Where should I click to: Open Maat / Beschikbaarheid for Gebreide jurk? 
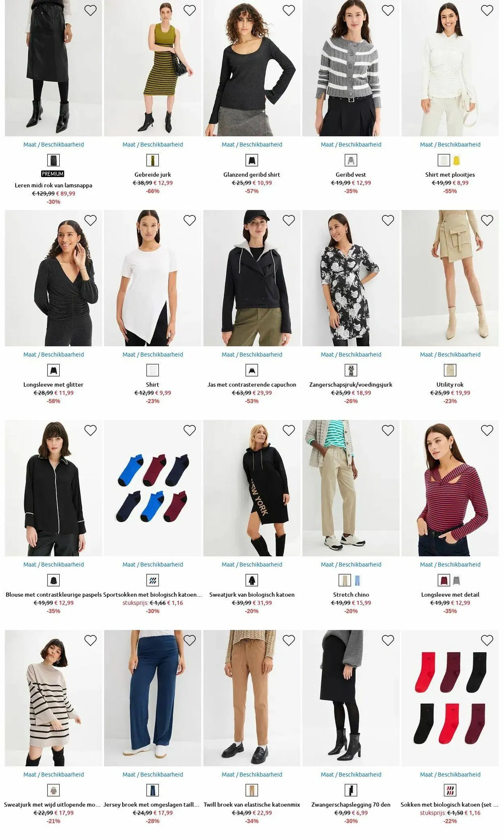tap(153, 144)
